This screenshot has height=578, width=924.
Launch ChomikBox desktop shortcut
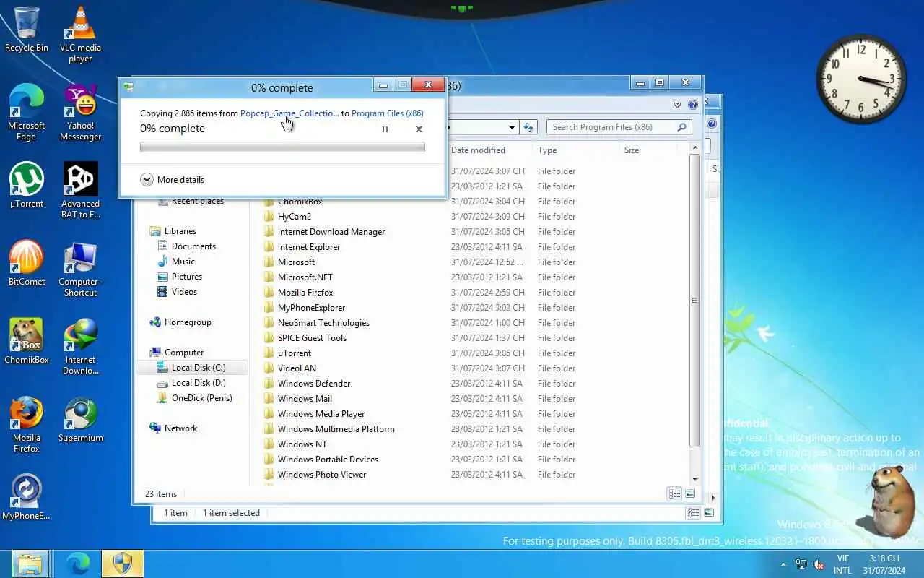(27, 342)
